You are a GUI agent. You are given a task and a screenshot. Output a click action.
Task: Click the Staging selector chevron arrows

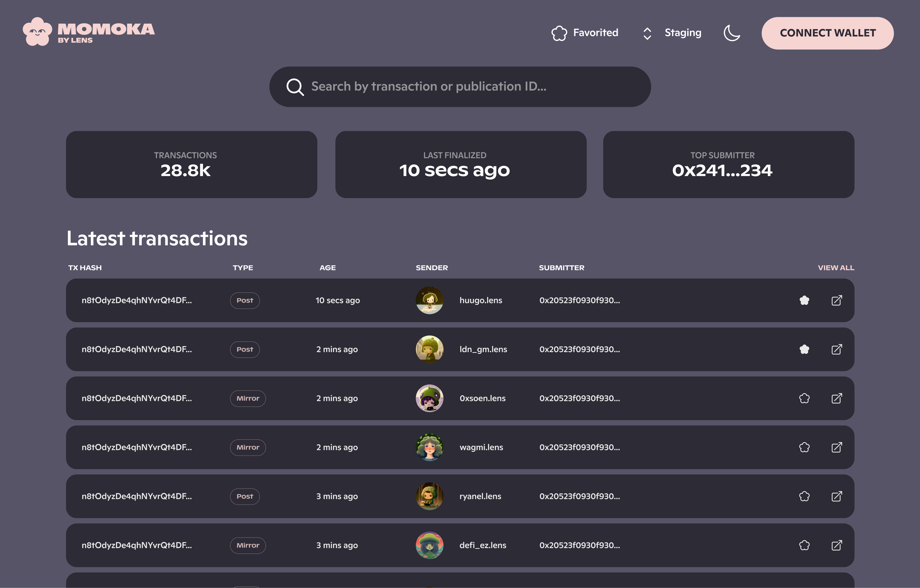(647, 33)
